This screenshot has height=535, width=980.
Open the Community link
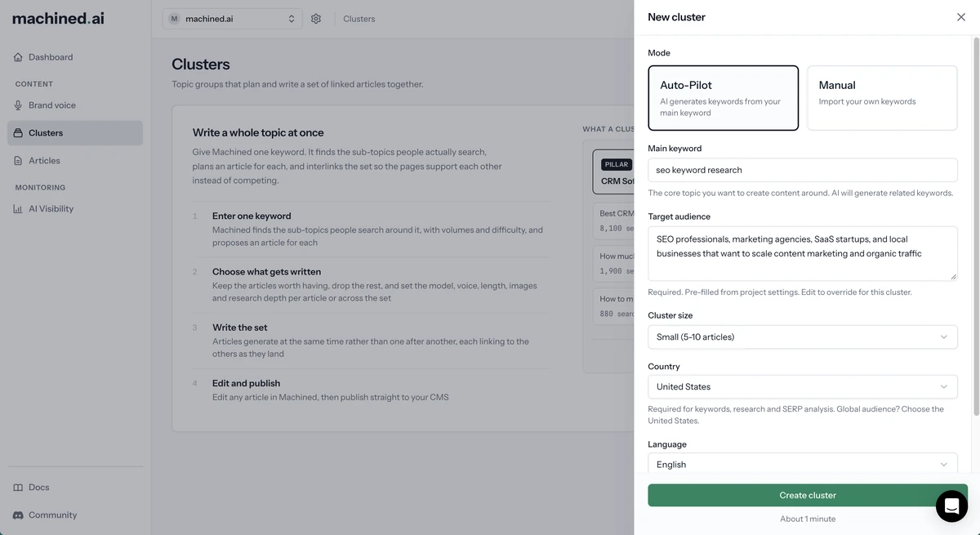(x=75, y=515)
